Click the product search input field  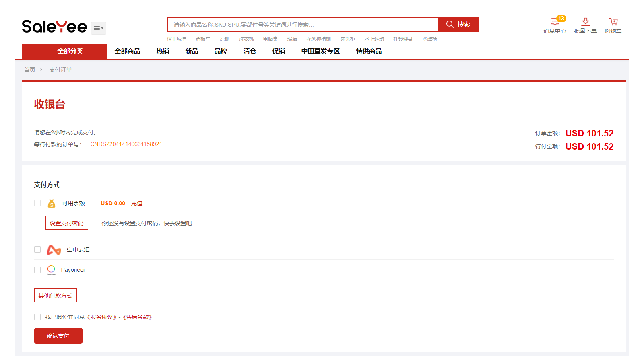pyautogui.click(x=303, y=25)
